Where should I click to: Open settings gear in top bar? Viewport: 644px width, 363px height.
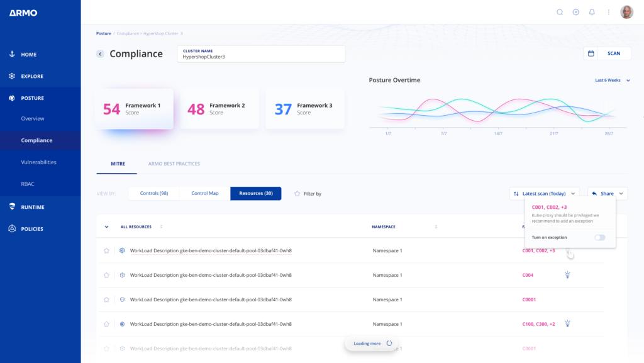576,12
